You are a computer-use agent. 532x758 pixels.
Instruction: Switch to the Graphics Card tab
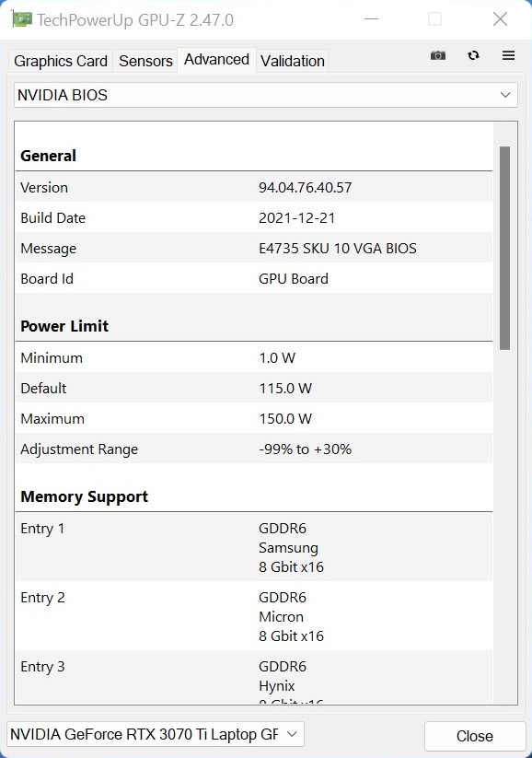click(x=61, y=62)
